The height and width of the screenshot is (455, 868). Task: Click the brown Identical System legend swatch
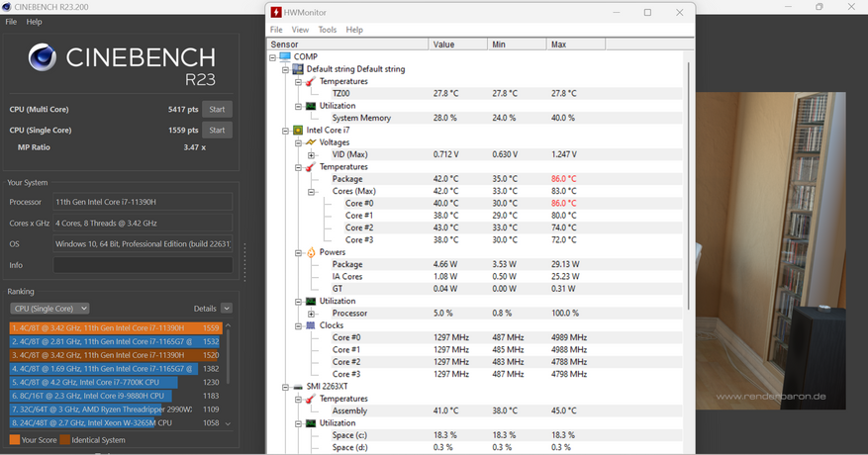point(64,440)
